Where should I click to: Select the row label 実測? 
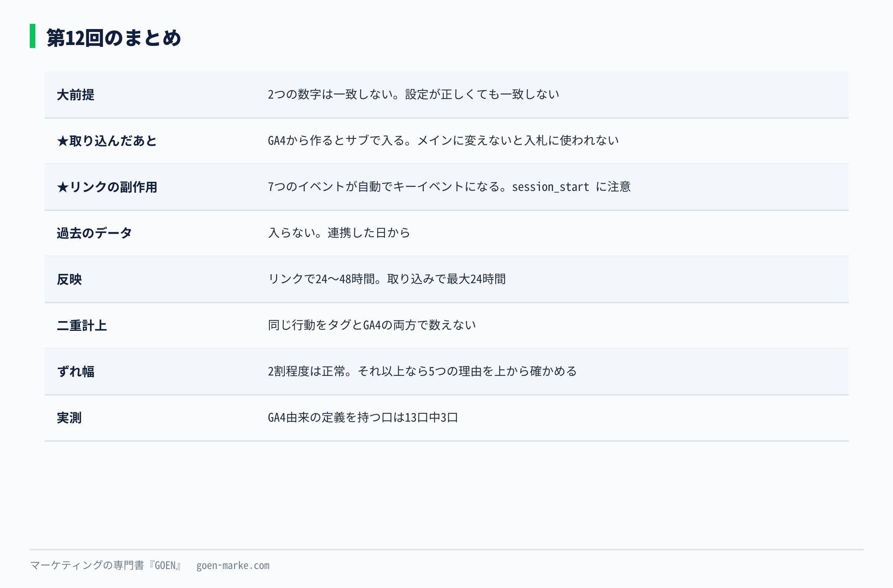pos(69,418)
